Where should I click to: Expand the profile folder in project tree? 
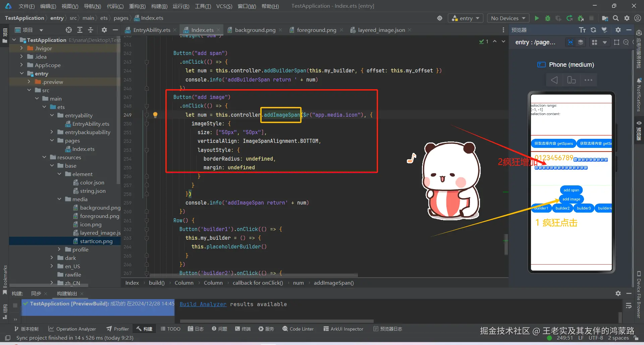tap(59, 249)
